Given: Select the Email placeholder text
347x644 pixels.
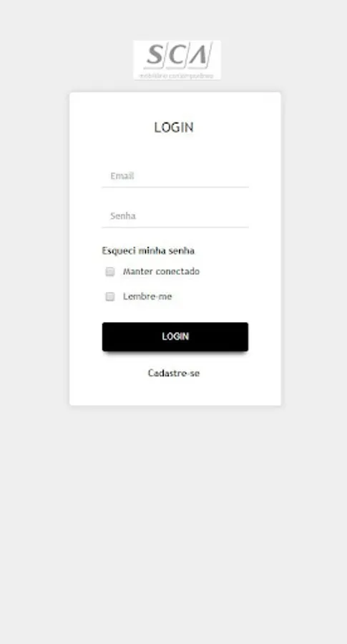Looking at the screenshot, I should tap(122, 176).
